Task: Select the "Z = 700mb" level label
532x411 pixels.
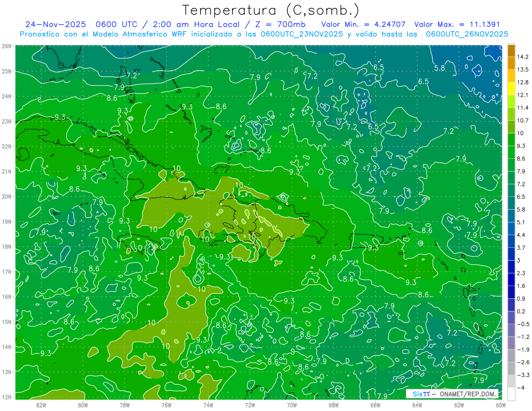Action: (x=280, y=24)
